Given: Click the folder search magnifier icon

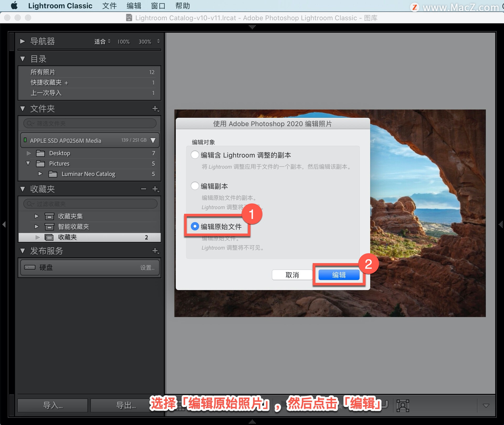Looking at the screenshot, I should (x=30, y=123).
